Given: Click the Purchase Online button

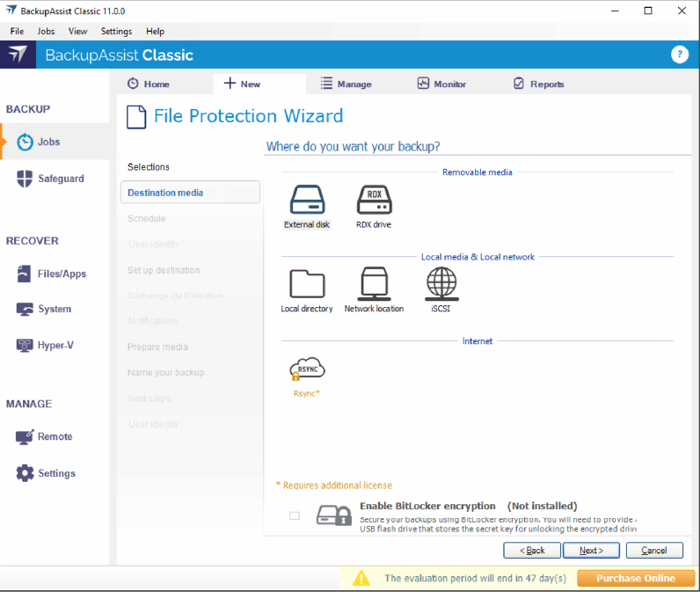Looking at the screenshot, I should [635, 578].
